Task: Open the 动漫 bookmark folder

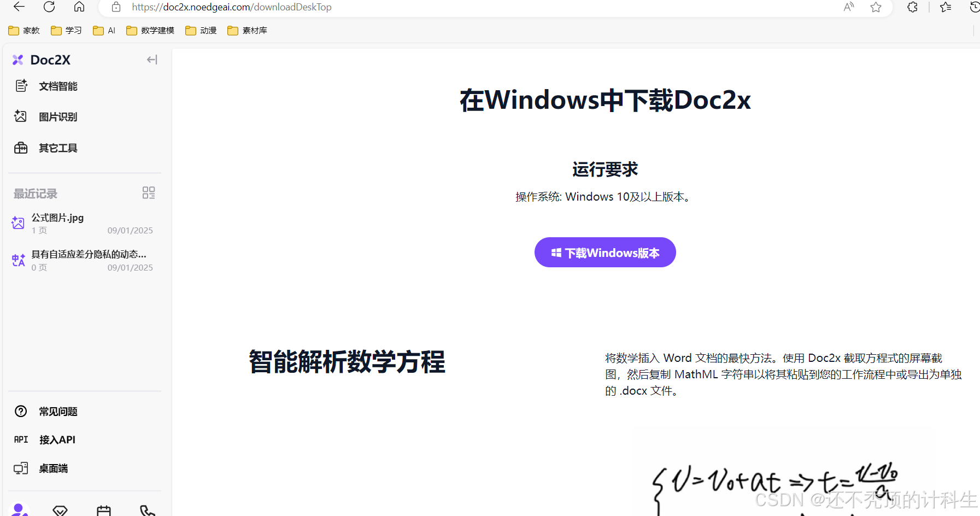Action: 201,31
